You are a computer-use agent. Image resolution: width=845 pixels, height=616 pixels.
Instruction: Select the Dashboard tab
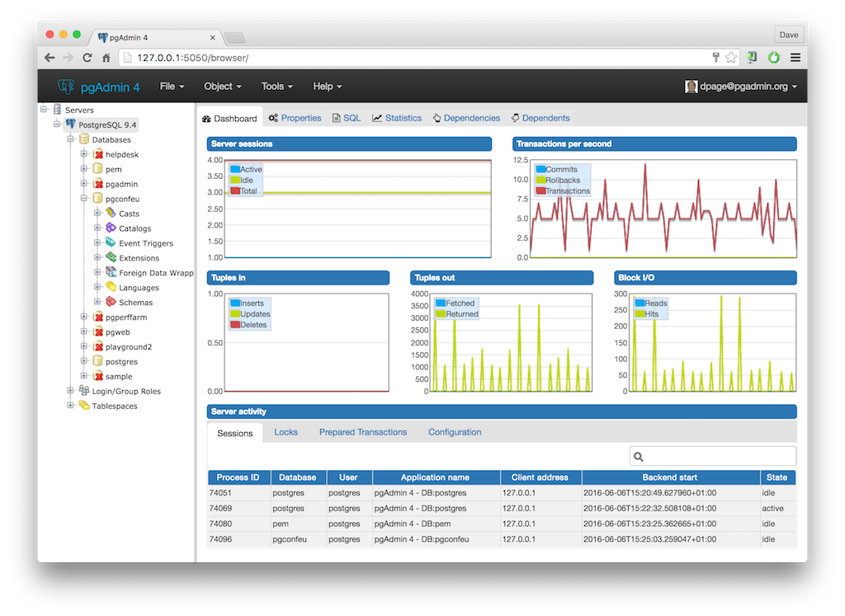point(229,119)
